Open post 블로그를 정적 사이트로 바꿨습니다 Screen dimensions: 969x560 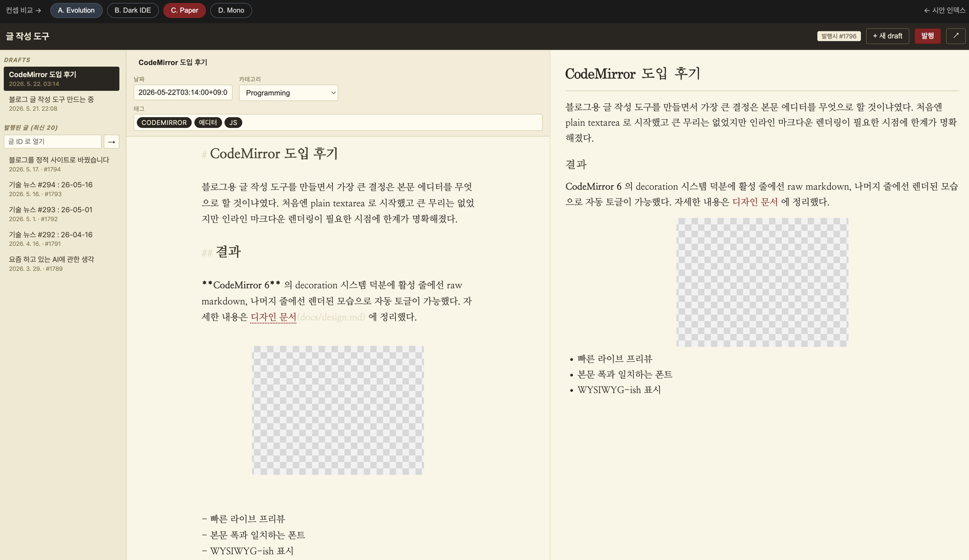(x=62, y=164)
